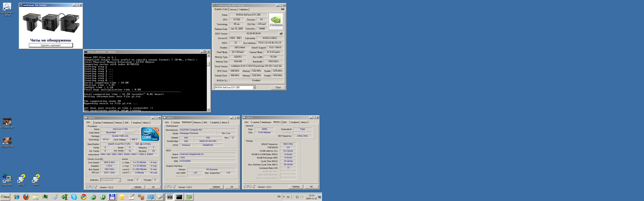Click OK in the CPU-Z Mainboard window

point(232,187)
